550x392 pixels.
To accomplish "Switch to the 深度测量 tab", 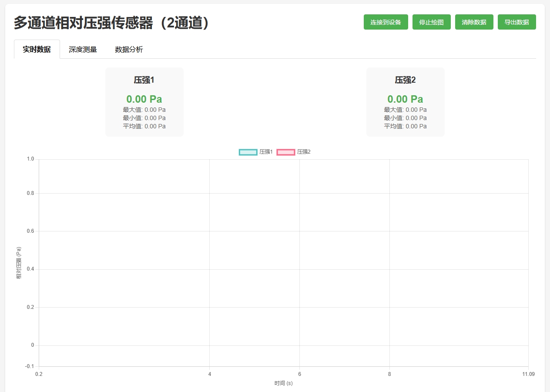I will click(x=82, y=50).
